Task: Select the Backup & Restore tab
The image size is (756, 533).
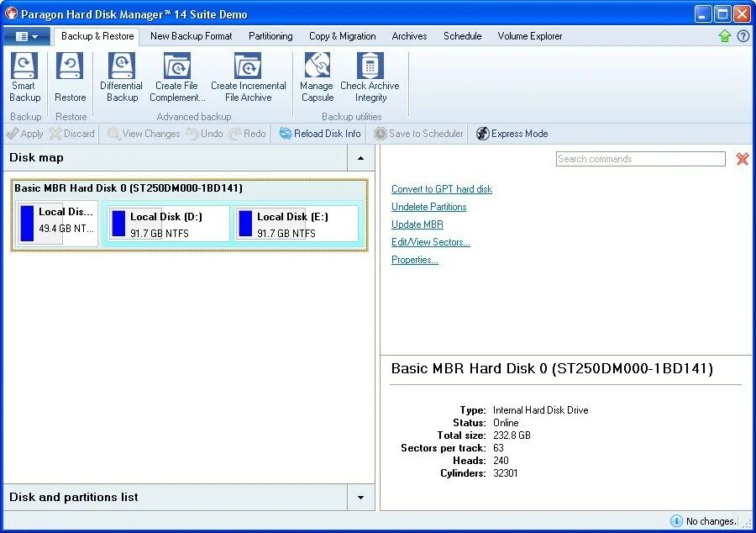Action: [x=97, y=36]
